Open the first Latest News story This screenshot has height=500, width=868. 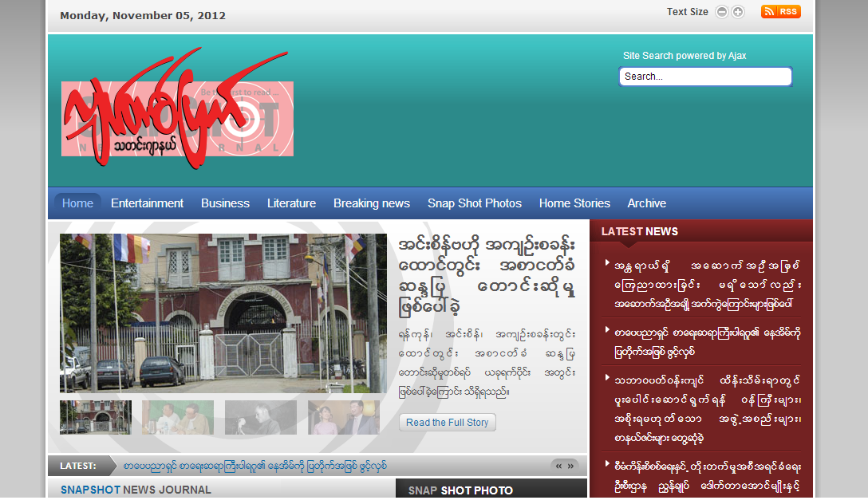click(x=708, y=285)
